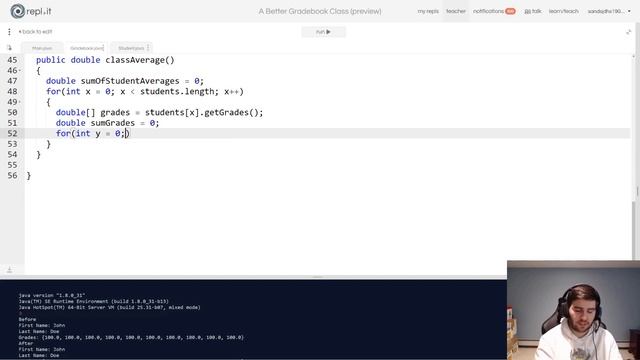Click the back to edit link
The height and width of the screenshot is (360, 640).
(35, 32)
